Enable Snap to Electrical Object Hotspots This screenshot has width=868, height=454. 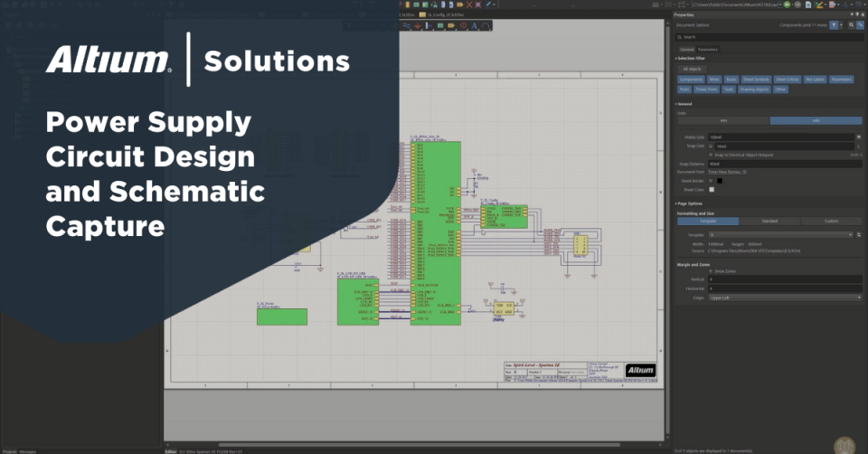tap(711, 154)
